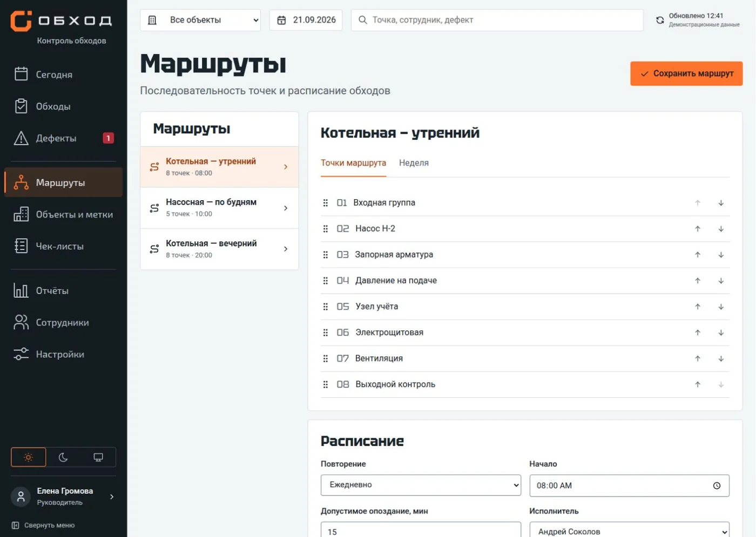
Task: Move Давление на подаче up
Action: coord(698,281)
